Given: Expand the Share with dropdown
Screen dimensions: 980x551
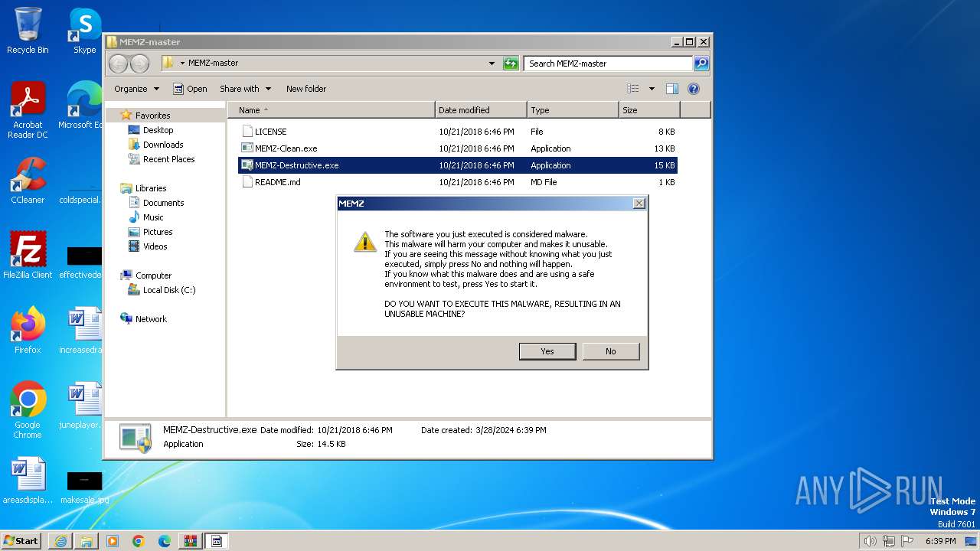Looking at the screenshot, I should click(x=244, y=89).
